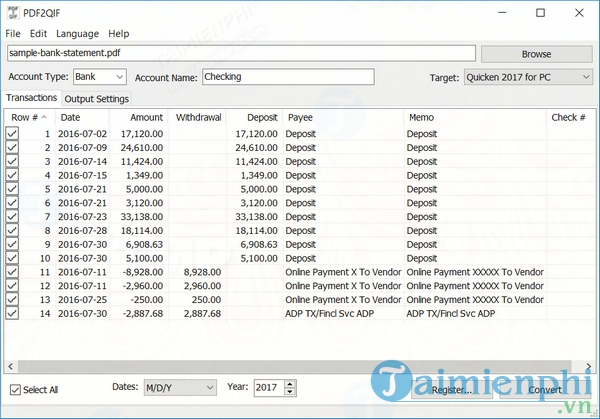This screenshot has height=419, width=600.
Task: Select the date cell 2016-07-14
Action: point(83,161)
